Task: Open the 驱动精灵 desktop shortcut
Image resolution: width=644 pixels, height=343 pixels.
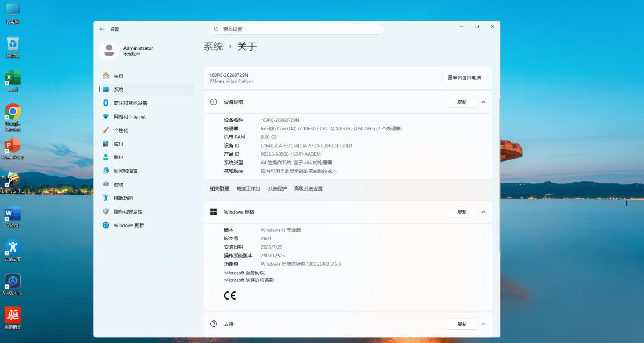Action: point(13,318)
